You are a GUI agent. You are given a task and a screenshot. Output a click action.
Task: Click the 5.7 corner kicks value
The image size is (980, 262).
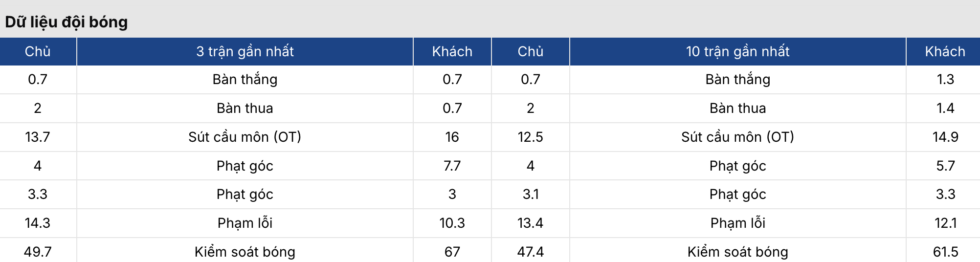click(945, 166)
